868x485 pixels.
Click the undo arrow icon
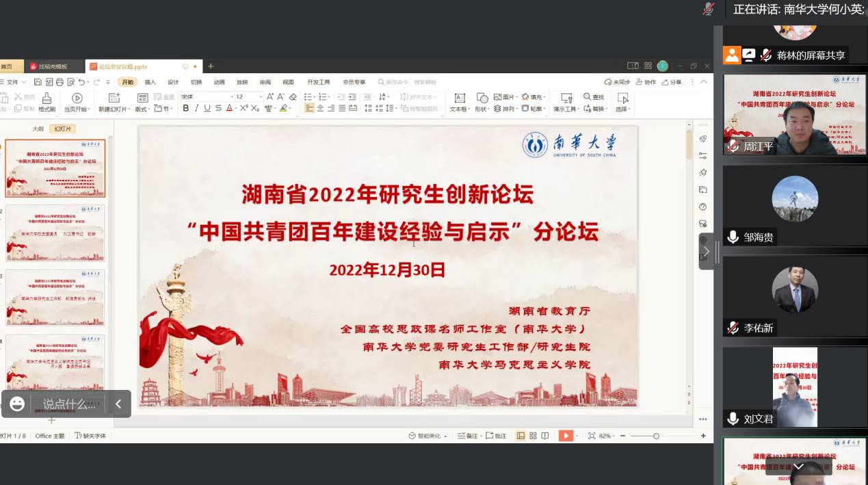pos(82,82)
